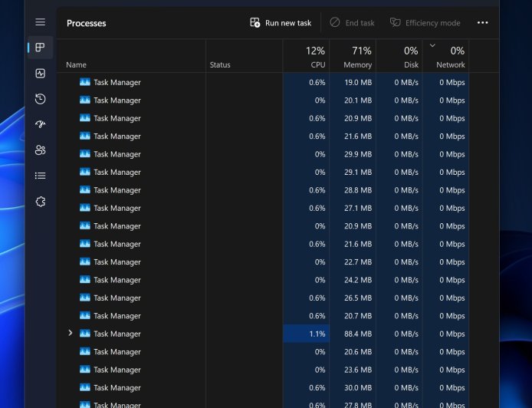Click Task Manager name in the 23.6 MB row

click(x=117, y=370)
